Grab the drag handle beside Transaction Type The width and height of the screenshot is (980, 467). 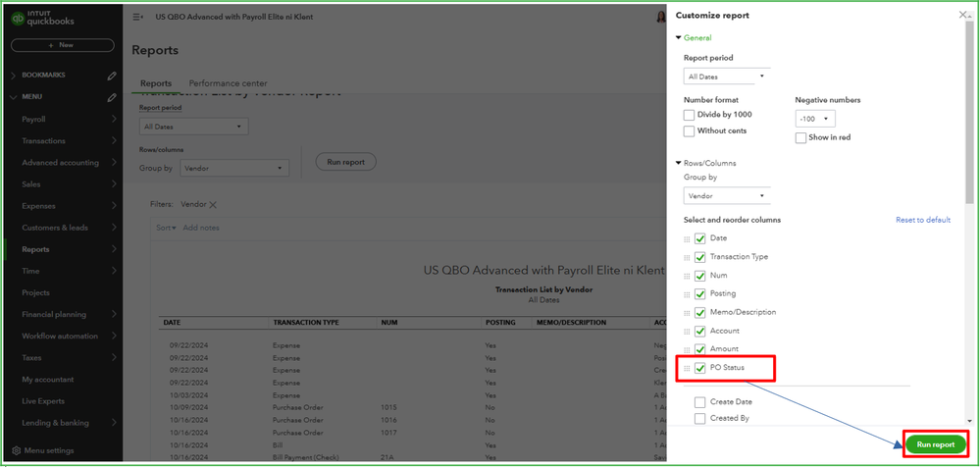tap(687, 258)
